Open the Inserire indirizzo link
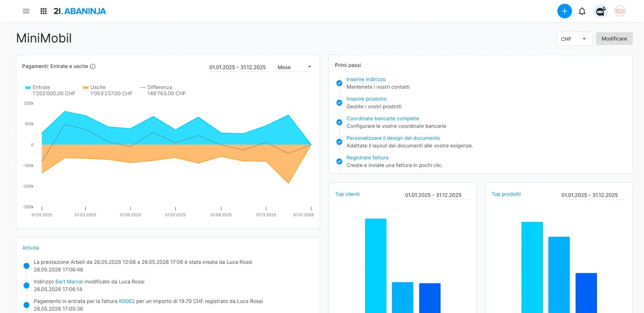 point(366,79)
